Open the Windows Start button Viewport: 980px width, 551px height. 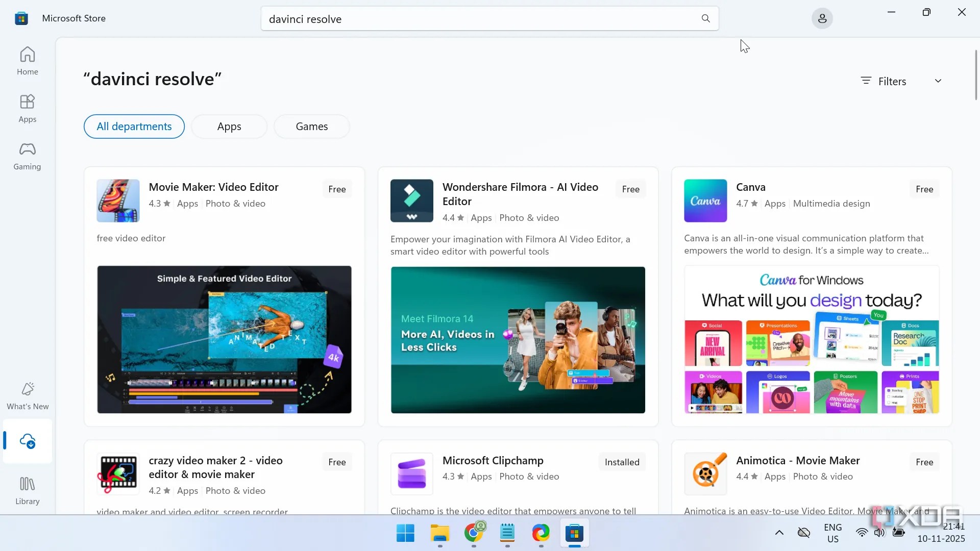pyautogui.click(x=405, y=533)
